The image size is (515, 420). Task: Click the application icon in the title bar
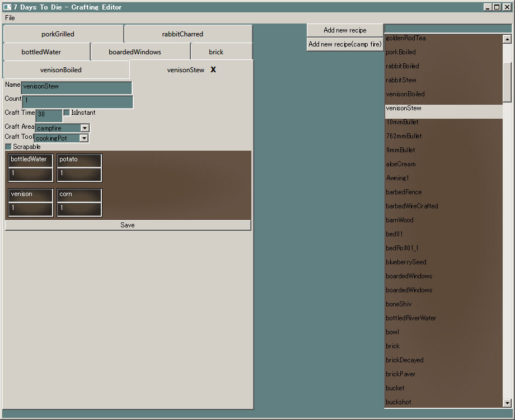[7, 7]
